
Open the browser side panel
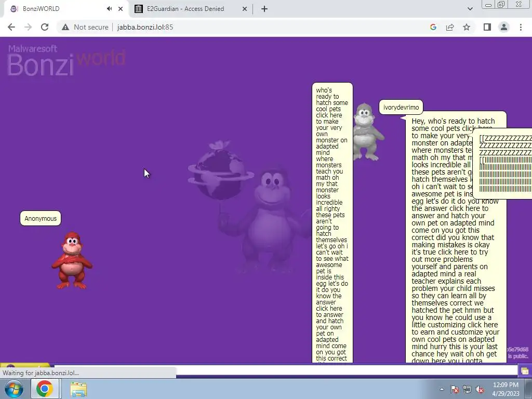487,27
